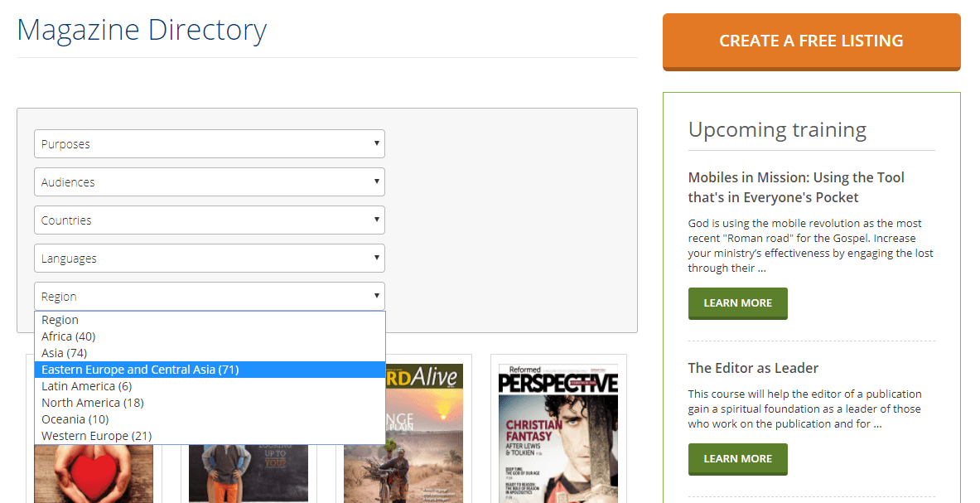Open the Languages dropdown

coord(209,258)
